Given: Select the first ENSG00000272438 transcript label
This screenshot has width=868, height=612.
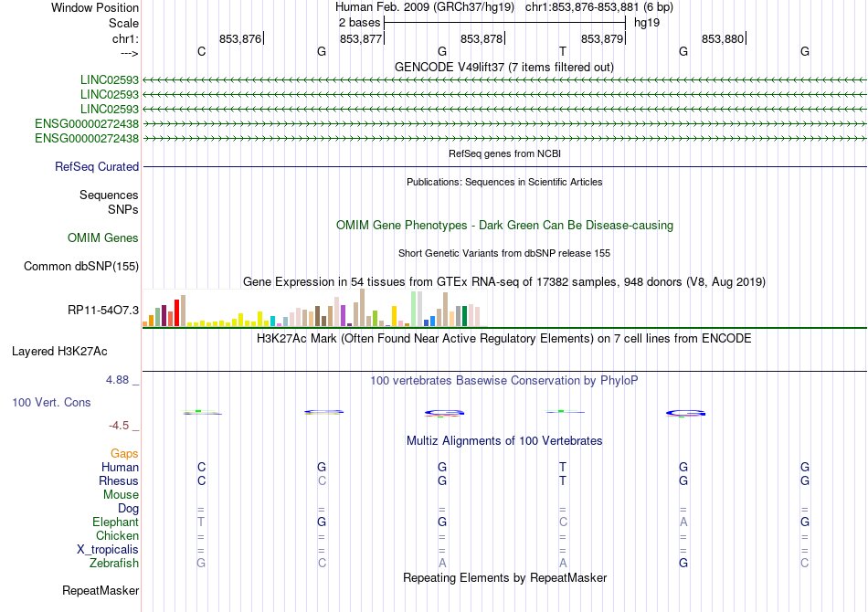Looking at the screenshot, I should 87,123.
